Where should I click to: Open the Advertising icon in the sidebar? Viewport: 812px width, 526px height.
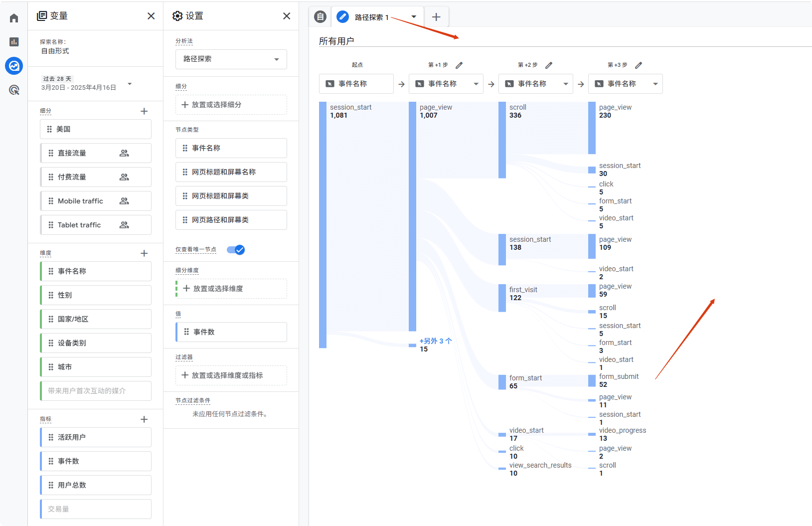(14, 90)
